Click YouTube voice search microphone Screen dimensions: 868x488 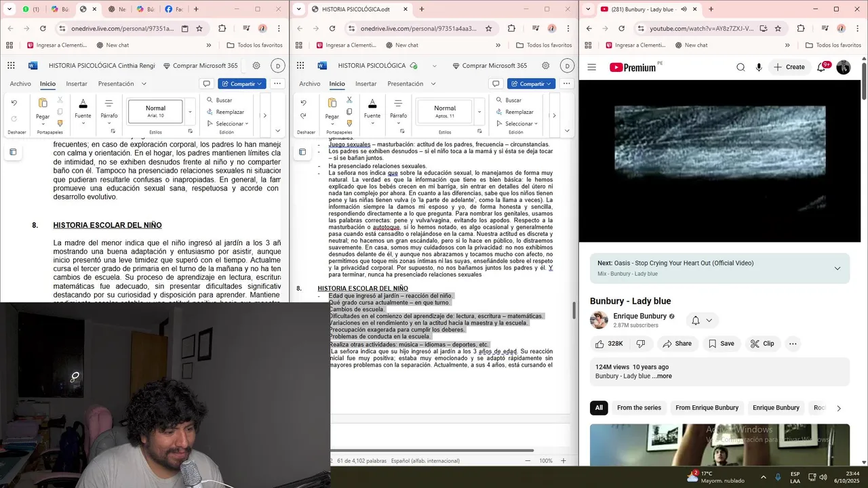[759, 67]
